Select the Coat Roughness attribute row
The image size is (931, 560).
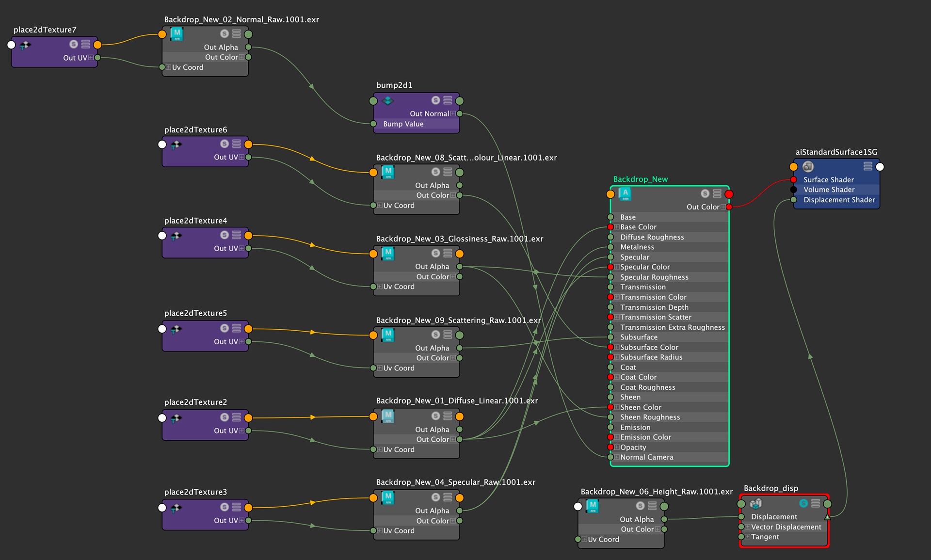point(670,387)
